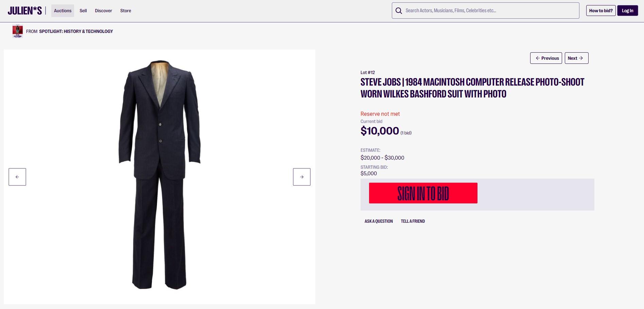Open the Store menu item

click(126, 11)
